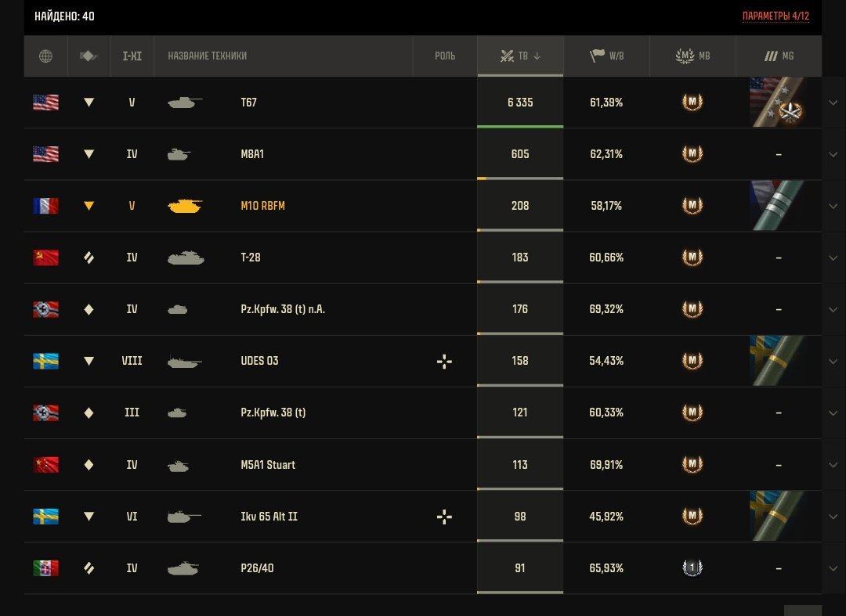Screen dimensions: 846x616
Task: Sort vehicles by tier I-XI column
Action: tap(132, 56)
